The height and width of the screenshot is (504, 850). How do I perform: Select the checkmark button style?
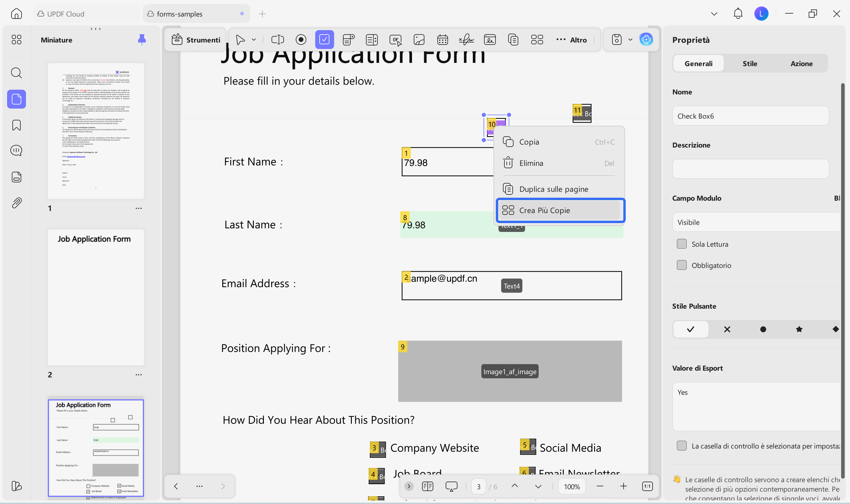690,329
